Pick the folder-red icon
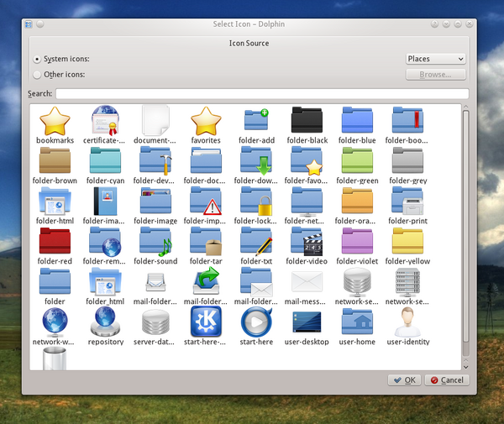The width and height of the screenshot is (504, 424). [x=55, y=242]
